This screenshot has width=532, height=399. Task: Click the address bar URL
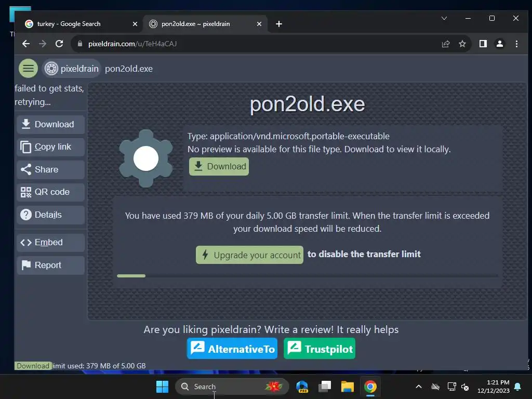tap(132, 44)
